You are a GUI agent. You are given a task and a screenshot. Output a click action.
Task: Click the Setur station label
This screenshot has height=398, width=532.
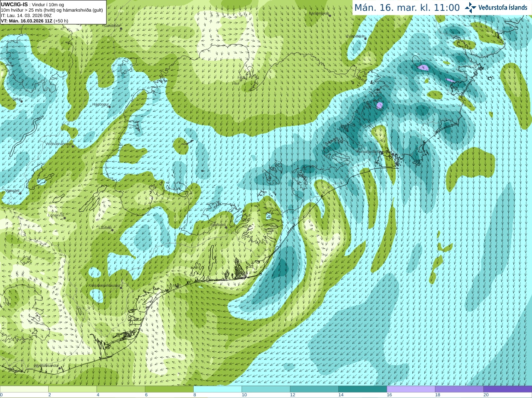pyautogui.click(x=17, y=99)
